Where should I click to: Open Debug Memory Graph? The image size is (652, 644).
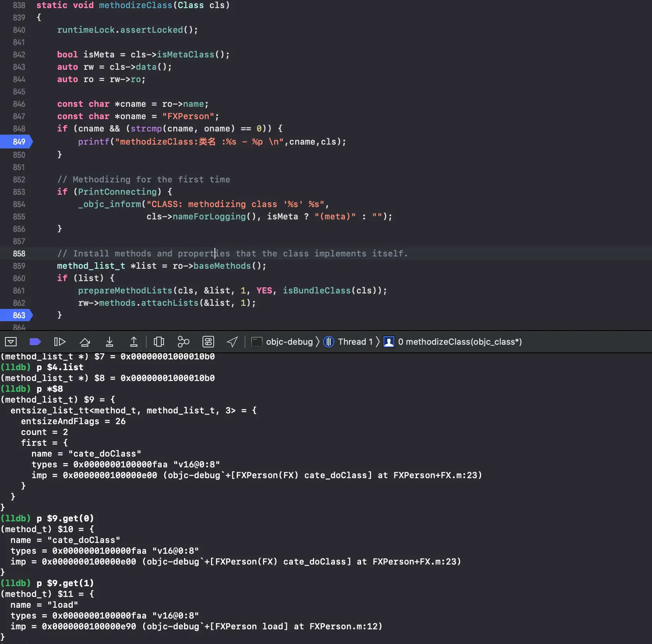click(x=183, y=342)
